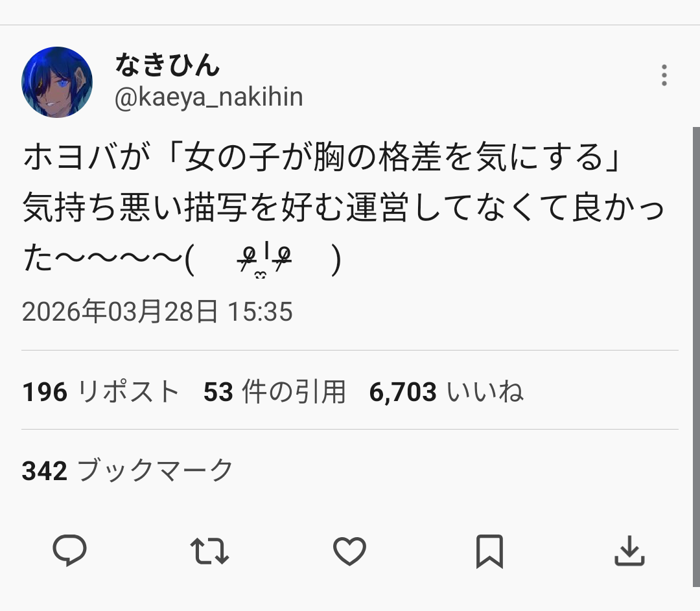Tap the repost arrows icon
This screenshot has width=700, height=611.
(x=209, y=551)
